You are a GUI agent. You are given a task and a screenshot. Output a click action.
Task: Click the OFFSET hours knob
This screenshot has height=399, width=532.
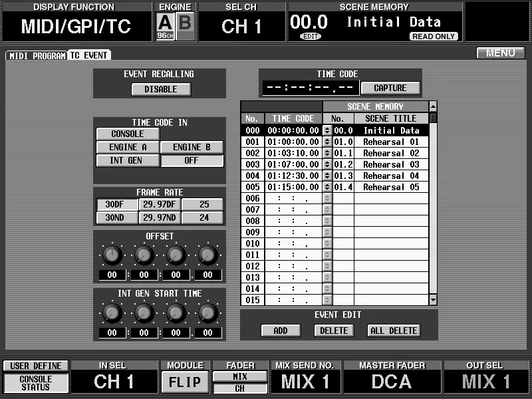coord(112,255)
